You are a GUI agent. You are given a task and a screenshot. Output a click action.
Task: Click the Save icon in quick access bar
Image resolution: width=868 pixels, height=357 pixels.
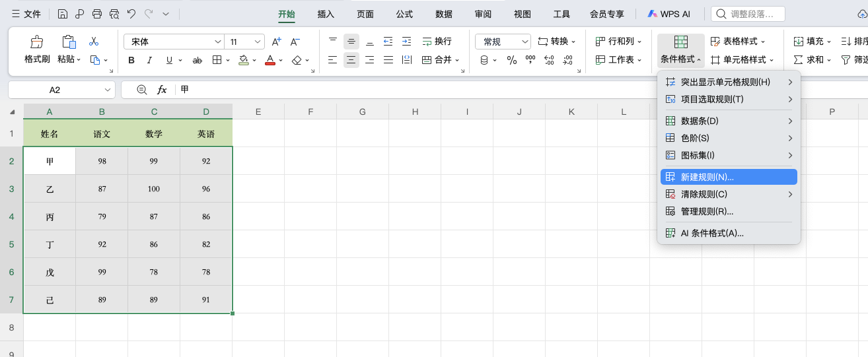pyautogui.click(x=62, y=14)
